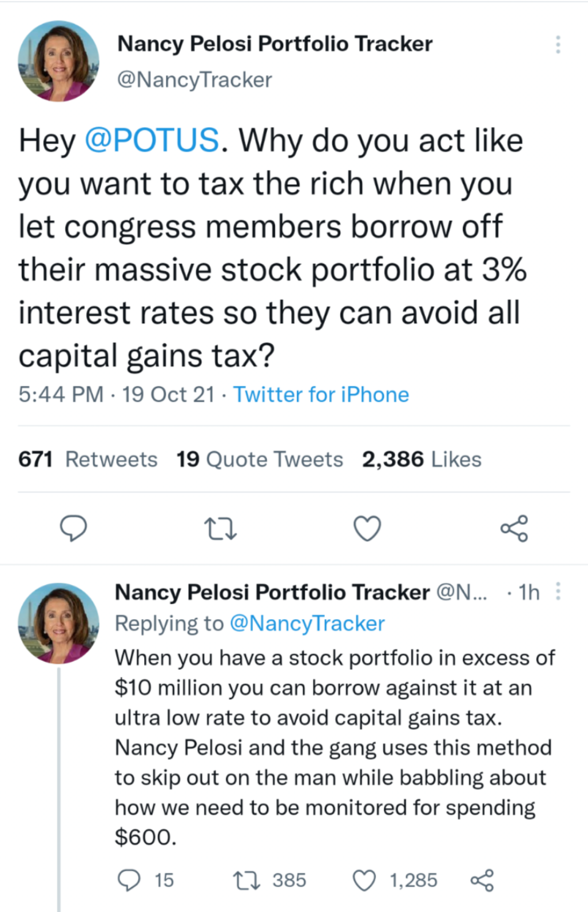The height and width of the screenshot is (912, 588).
Task: Like the main tweet with heart icon
Action: 367,528
